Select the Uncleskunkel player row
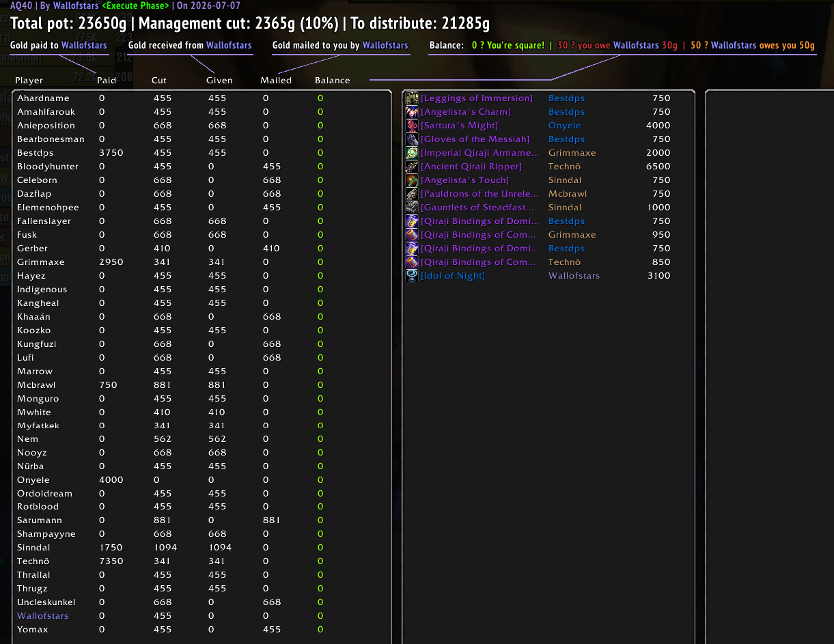This screenshot has width=834, height=644. [x=201, y=602]
